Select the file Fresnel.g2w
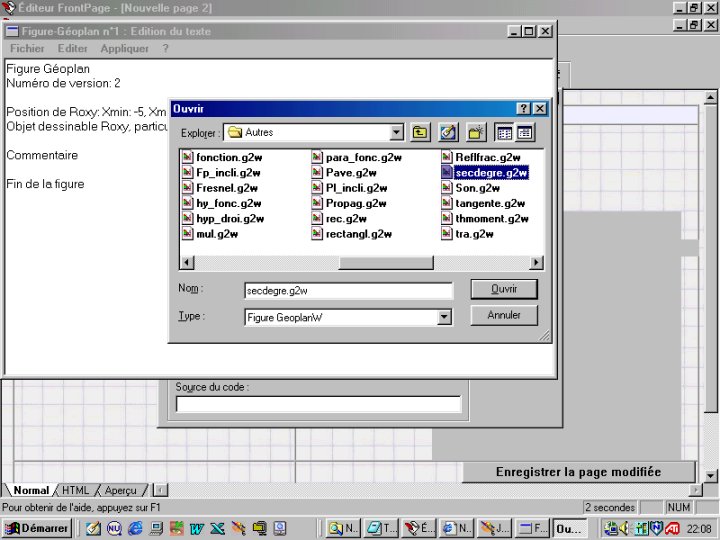The height and width of the screenshot is (540, 720). (x=220, y=188)
